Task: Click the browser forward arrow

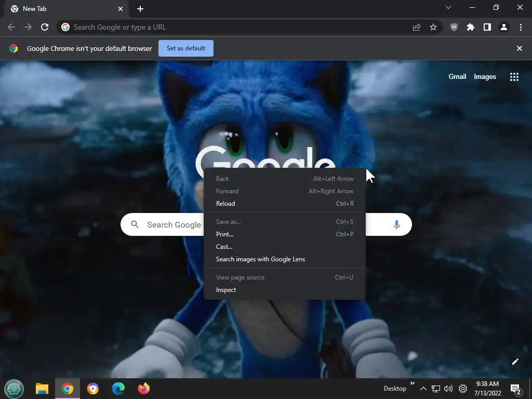Action: [x=28, y=27]
